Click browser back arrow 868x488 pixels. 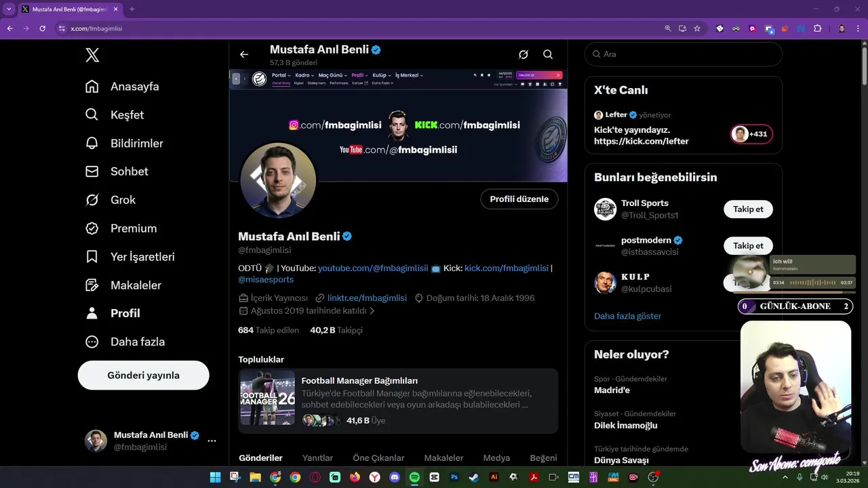tap(9, 28)
